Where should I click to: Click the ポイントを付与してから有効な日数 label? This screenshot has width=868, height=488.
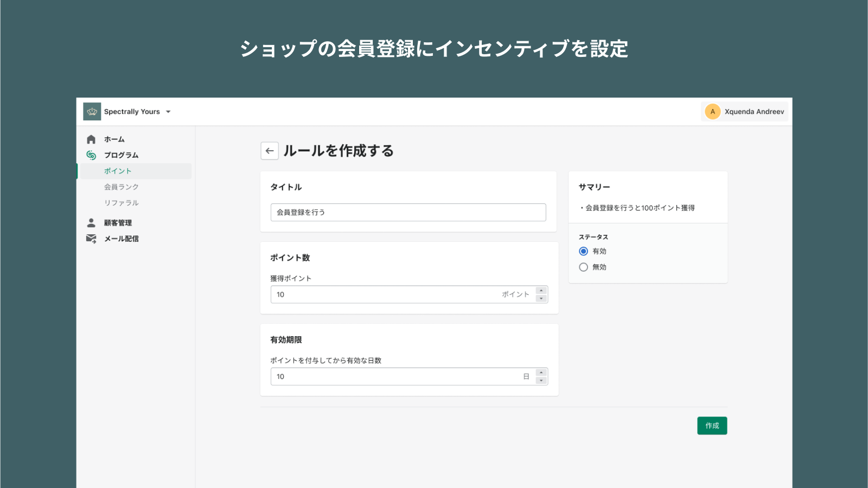[x=326, y=361]
